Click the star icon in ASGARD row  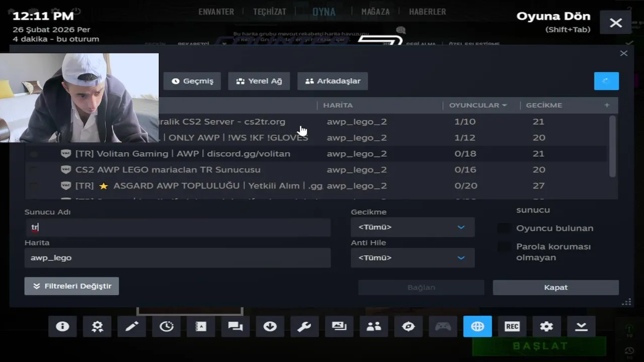coord(104,186)
